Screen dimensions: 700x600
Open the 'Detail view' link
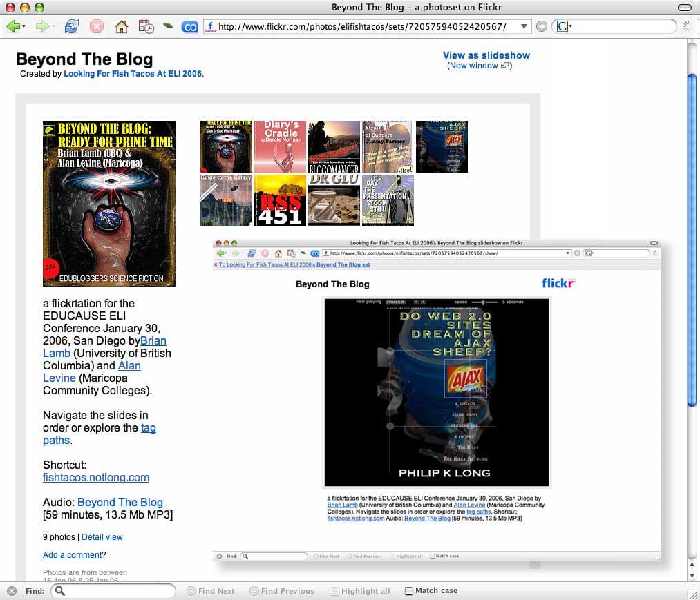coord(102,537)
